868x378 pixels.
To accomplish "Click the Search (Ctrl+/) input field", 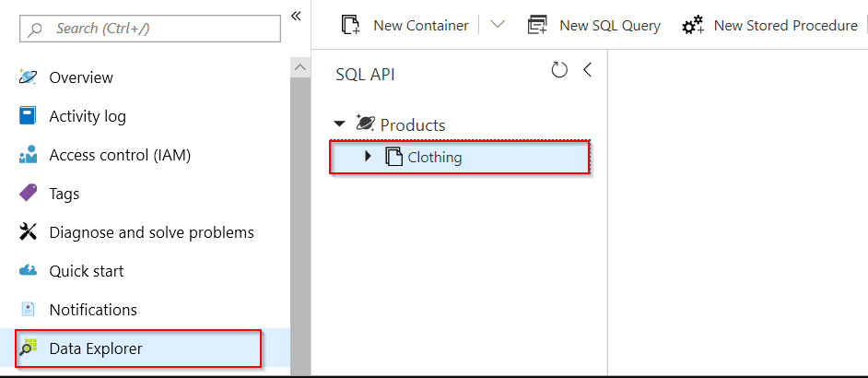I will (150, 29).
